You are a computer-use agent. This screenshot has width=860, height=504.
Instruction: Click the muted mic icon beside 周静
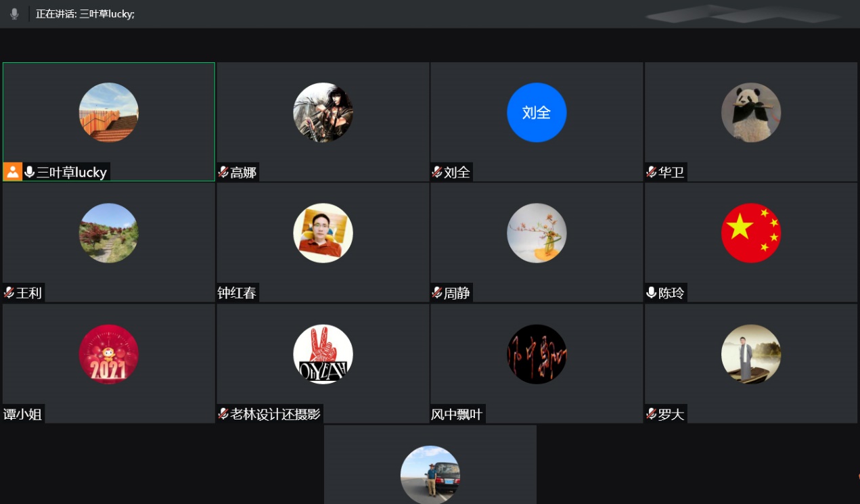tap(437, 293)
